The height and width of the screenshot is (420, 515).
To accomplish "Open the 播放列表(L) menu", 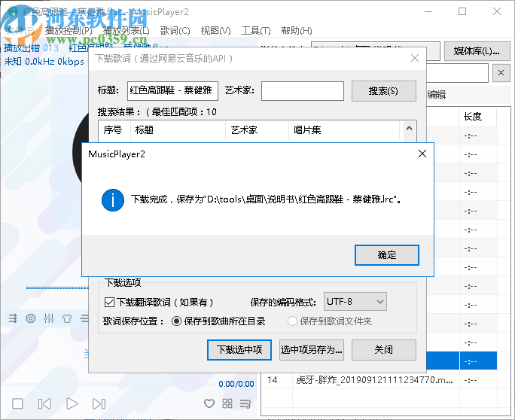I will click(126, 31).
